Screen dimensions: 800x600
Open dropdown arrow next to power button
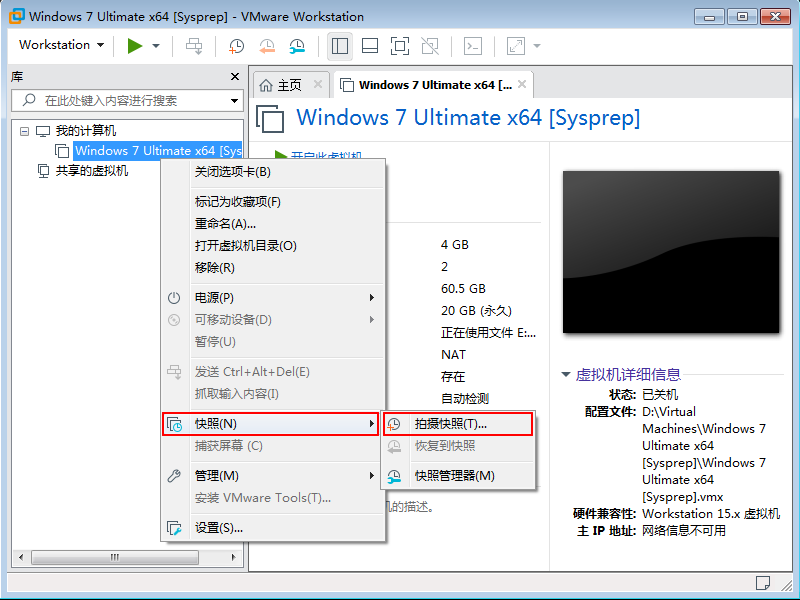point(156,45)
